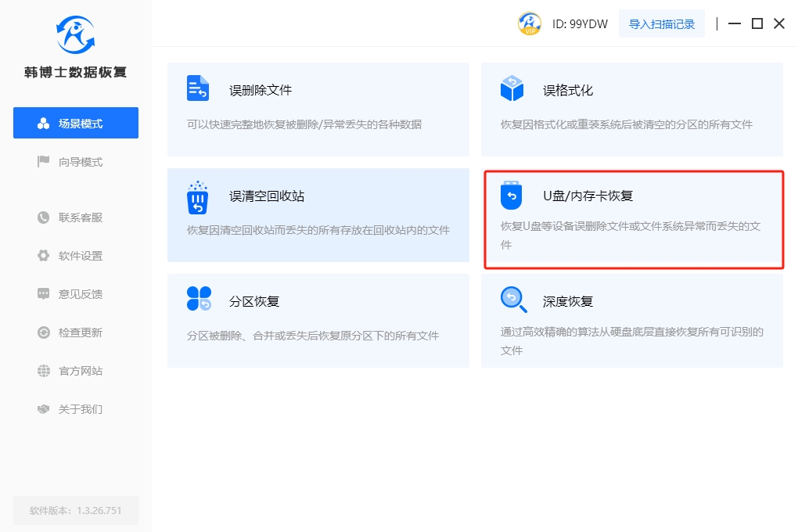Switch to 向导模式 in sidebar
The image size is (798, 532).
point(76,162)
